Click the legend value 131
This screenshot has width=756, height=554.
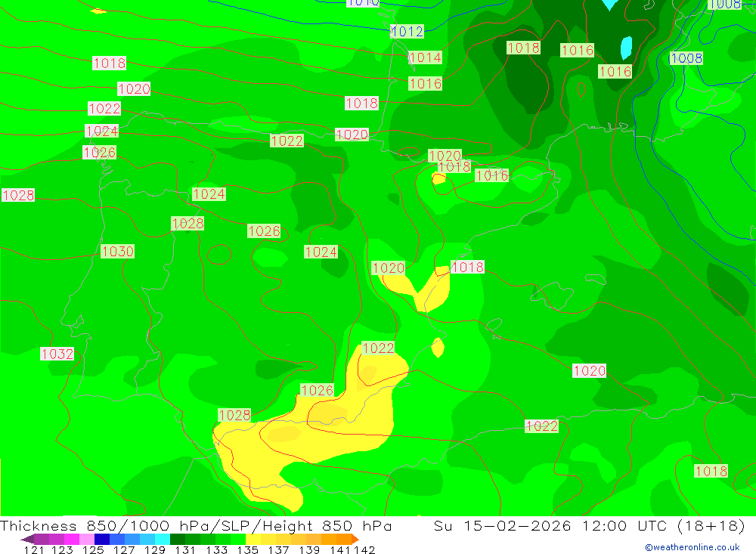185,549
